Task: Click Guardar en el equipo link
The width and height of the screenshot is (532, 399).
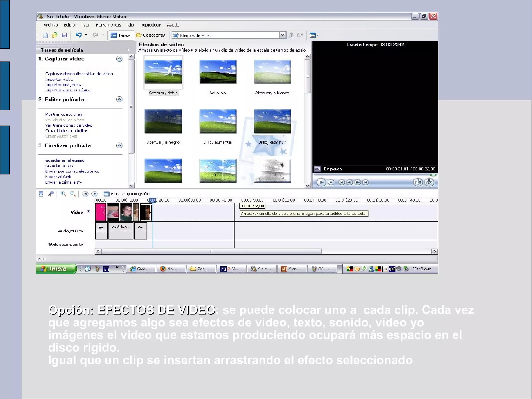Action: 65,160
